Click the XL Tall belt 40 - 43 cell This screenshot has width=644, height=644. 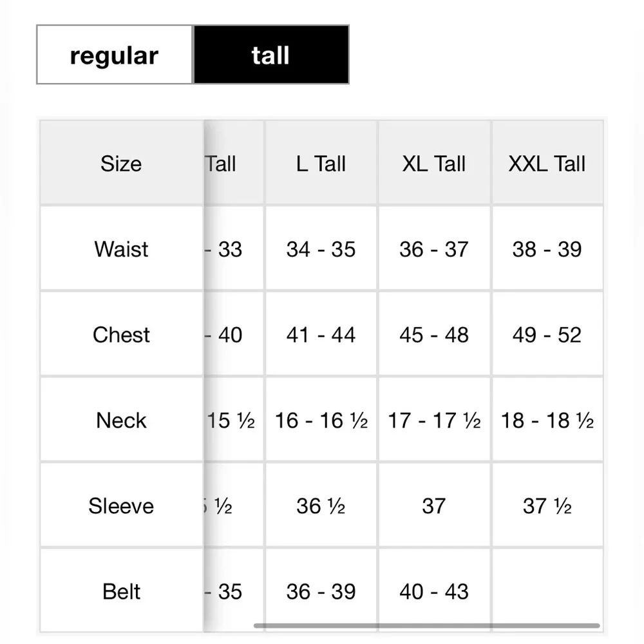pyautogui.click(x=434, y=591)
